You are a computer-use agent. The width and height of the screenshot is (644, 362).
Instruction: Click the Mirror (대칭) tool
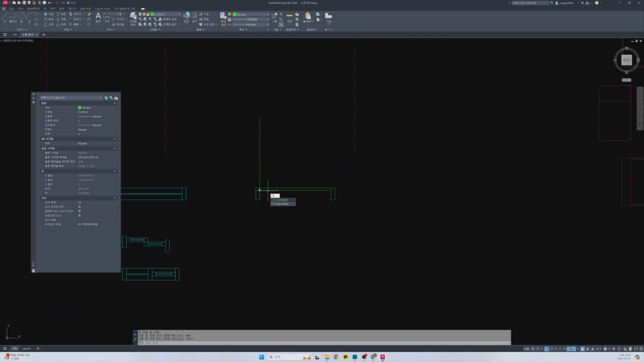61,19
